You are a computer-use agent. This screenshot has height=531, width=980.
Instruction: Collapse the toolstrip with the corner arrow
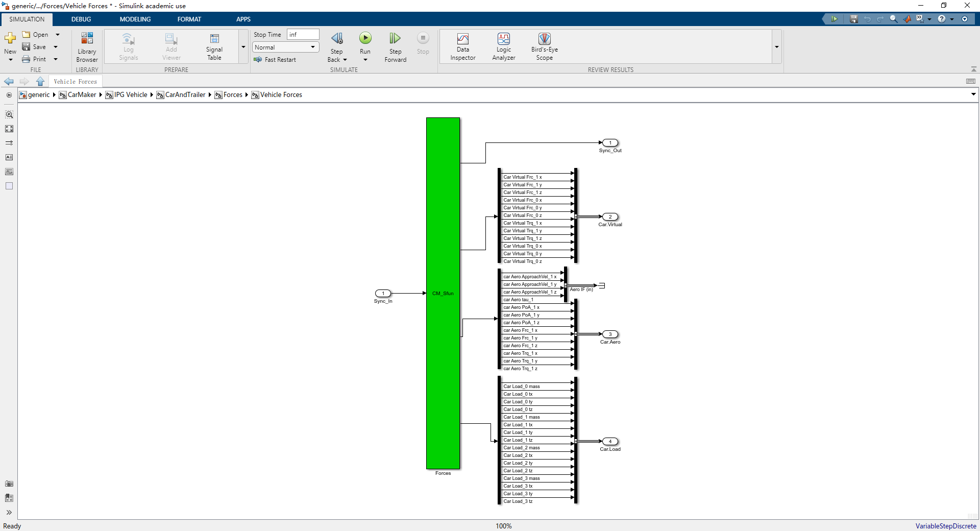point(973,69)
